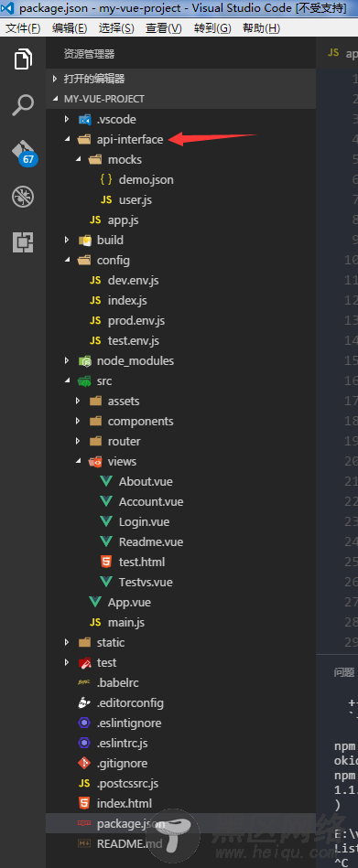Open the 帮助(H) menu

[261, 28]
